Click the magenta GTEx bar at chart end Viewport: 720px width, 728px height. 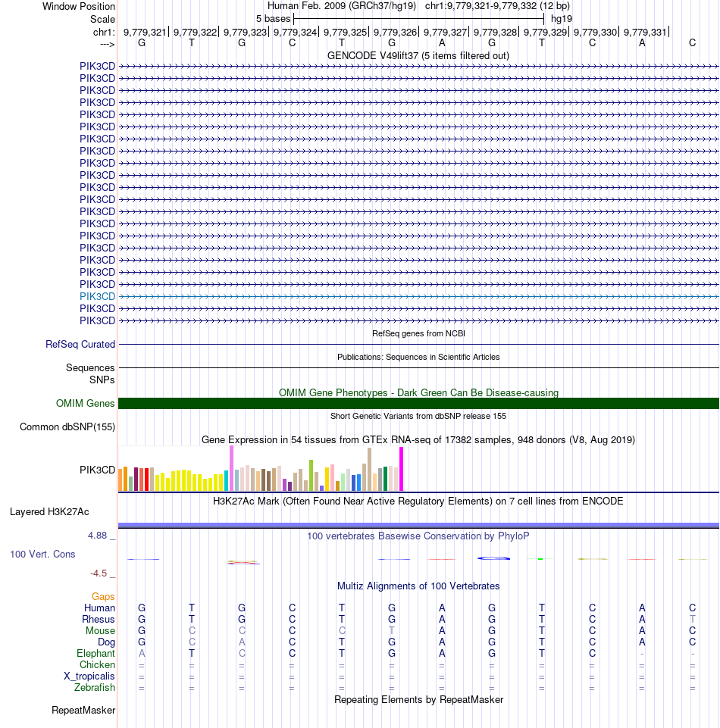coord(402,469)
